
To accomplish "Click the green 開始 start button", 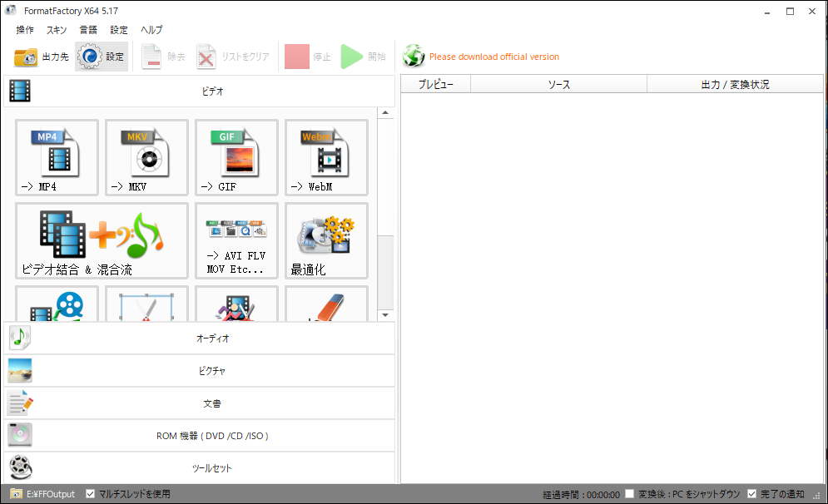I will coord(364,57).
